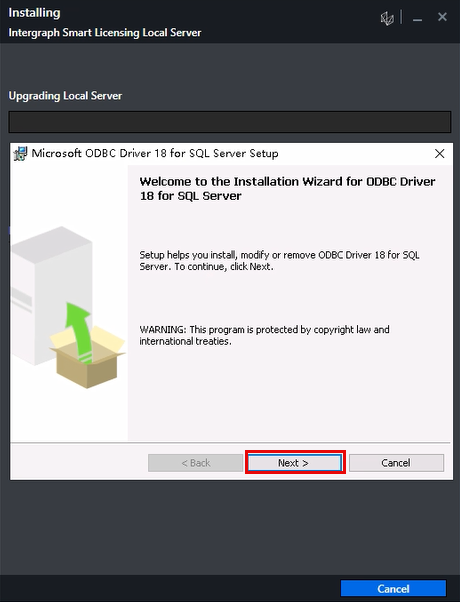The image size is (460, 602).
Task: Click the Setup helps you install description text
Action: coord(279,261)
